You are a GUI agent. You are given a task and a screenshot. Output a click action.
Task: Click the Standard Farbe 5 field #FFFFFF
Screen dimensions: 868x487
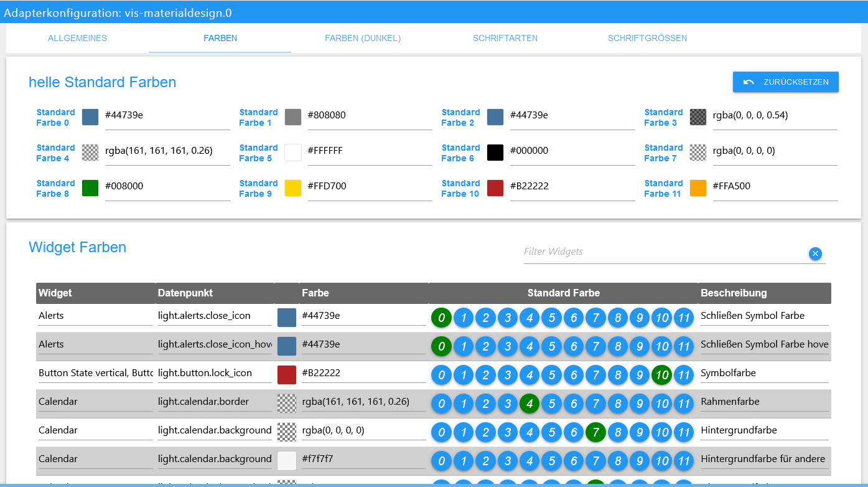370,151
